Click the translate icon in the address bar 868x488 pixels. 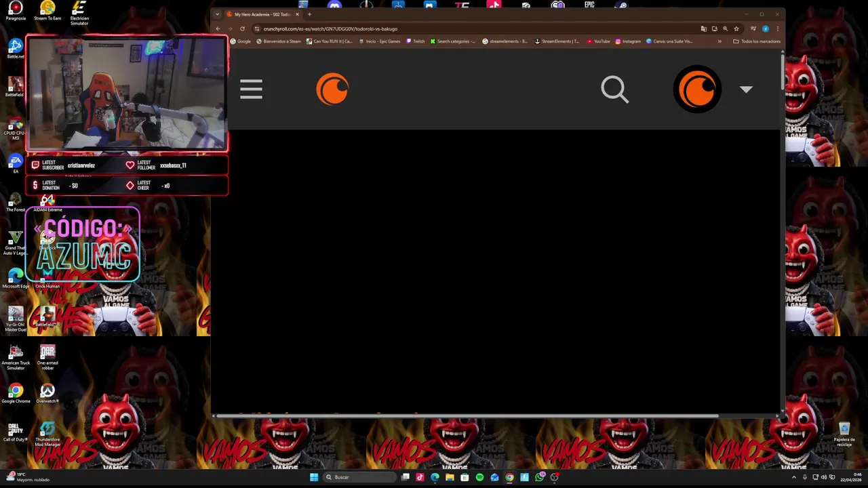[704, 28]
